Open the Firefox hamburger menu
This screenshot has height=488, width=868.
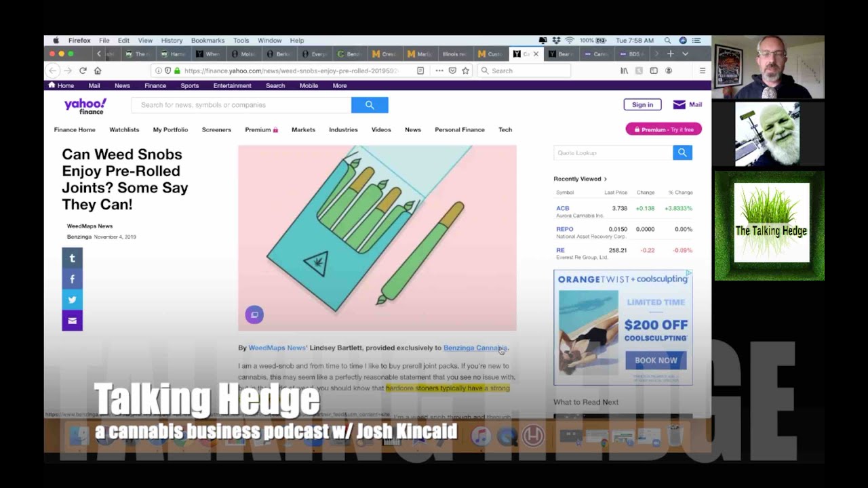click(x=703, y=70)
